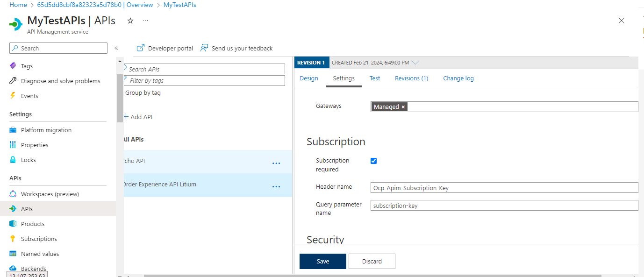Discard the settings changes
644x277 pixels.
click(372, 261)
